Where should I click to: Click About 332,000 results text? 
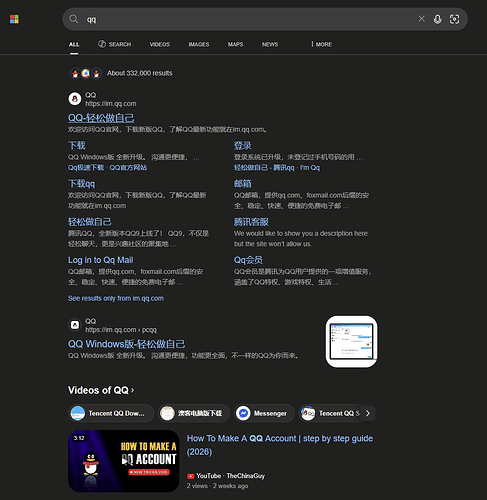tap(140, 73)
